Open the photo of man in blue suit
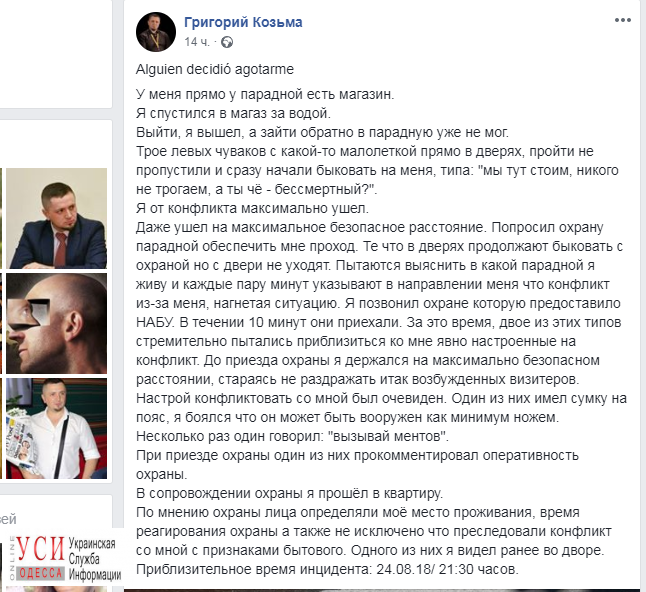The width and height of the screenshot is (646, 592). click(x=56, y=218)
